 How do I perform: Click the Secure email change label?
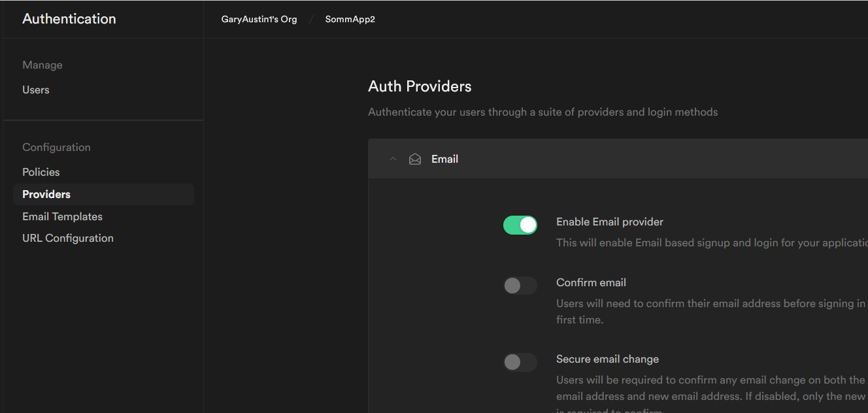(x=607, y=359)
